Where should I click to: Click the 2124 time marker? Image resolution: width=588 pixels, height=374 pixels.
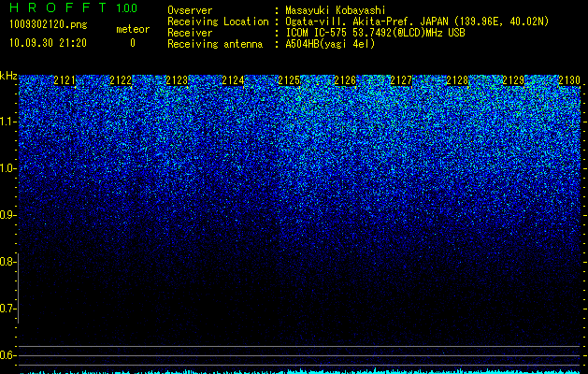pyautogui.click(x=234, y=80)
